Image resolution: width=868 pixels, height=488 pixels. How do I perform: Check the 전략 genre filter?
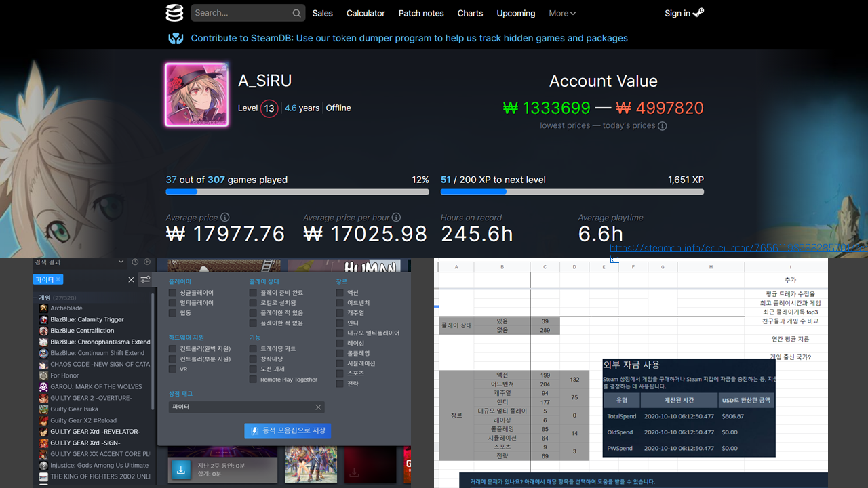[x=340, y=383]
